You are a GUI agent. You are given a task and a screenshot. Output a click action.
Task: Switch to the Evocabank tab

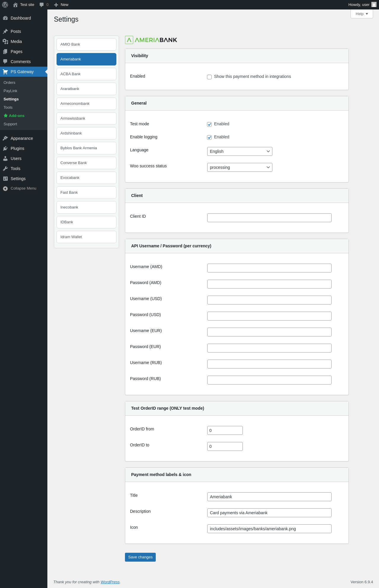pos(86,178)
